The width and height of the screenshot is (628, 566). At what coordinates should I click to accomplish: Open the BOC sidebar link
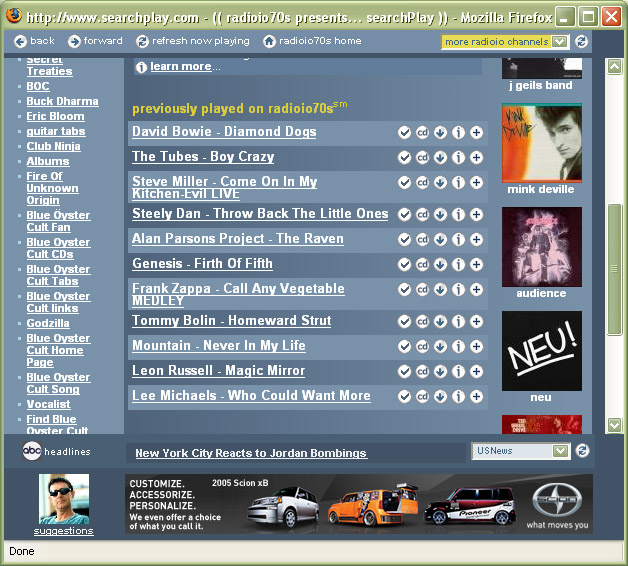pyautogui.click(x=38, y=86)
